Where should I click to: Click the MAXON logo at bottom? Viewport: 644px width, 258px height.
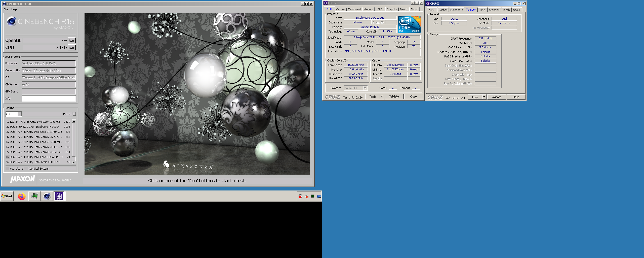23,179
